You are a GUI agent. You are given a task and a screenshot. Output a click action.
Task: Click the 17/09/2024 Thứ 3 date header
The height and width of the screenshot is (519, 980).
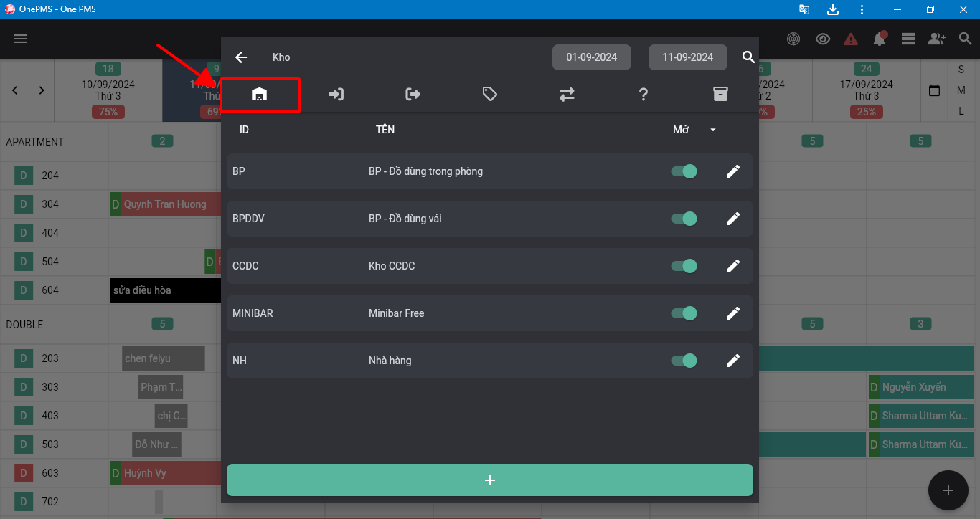(x=867, y=90)
